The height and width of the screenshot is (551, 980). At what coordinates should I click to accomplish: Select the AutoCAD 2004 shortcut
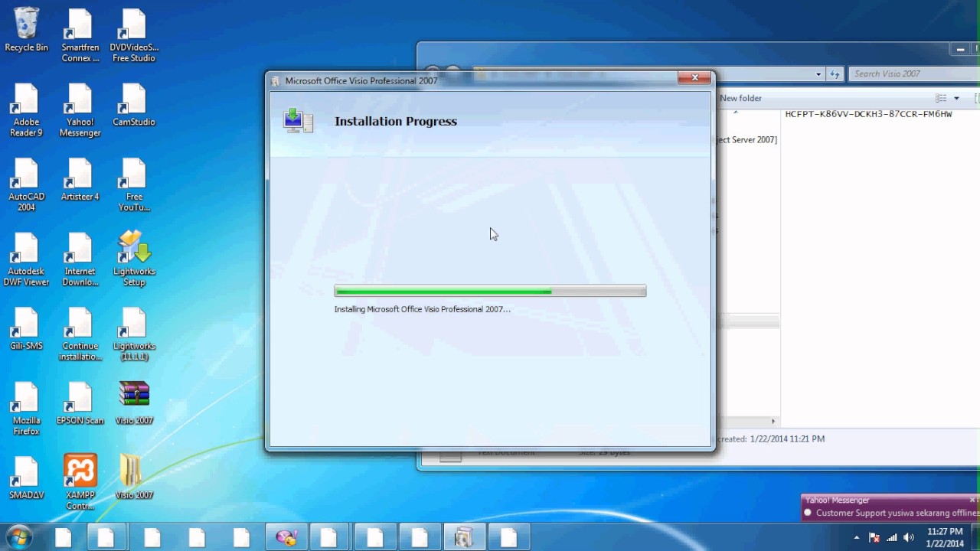click(26, 185)
